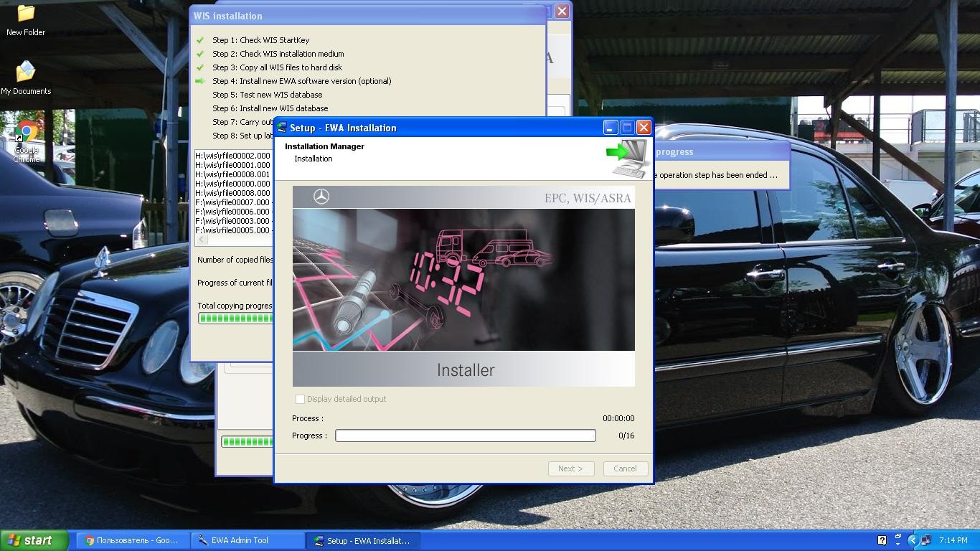Click the help question mark tray icon
This screenshot has height=551, width=980.
[882, 540]
